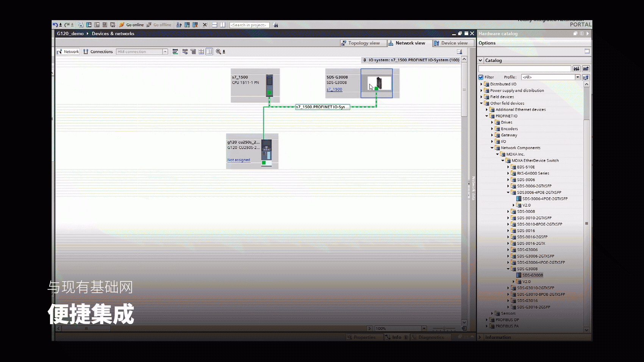Click the zoom magnifier icon in network toolbar
The height and width of the screenshot is (362, 644).
point(219,52)
